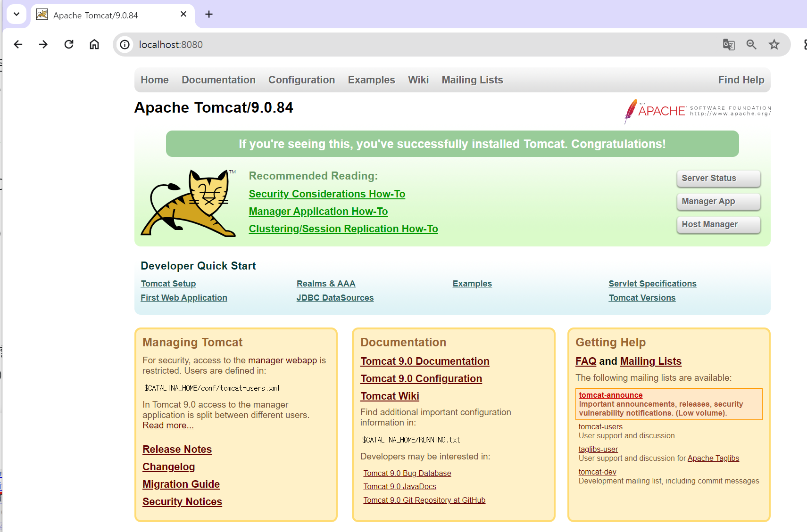This screenshot has height=532, width=807.
Task: Open the JDBC DataSources link
Action: pyautogui.click(x=335, y=298)
